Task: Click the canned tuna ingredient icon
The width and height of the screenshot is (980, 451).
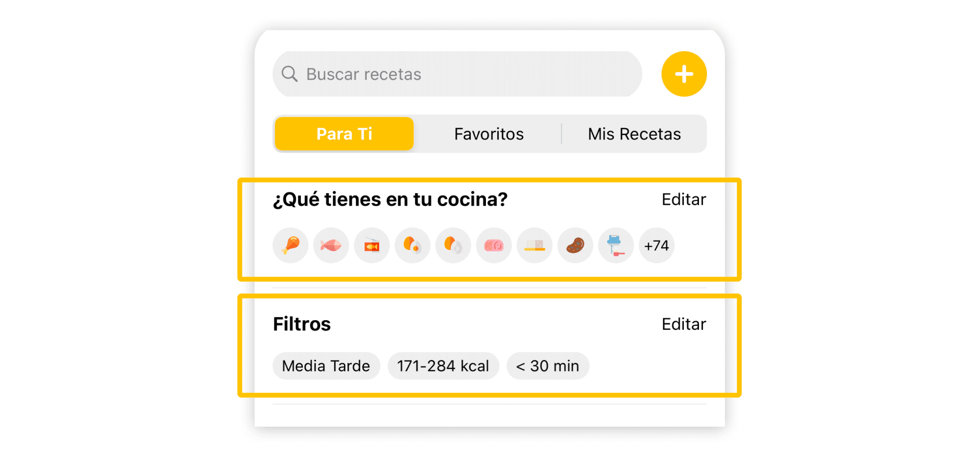Action: coord(372,245)
